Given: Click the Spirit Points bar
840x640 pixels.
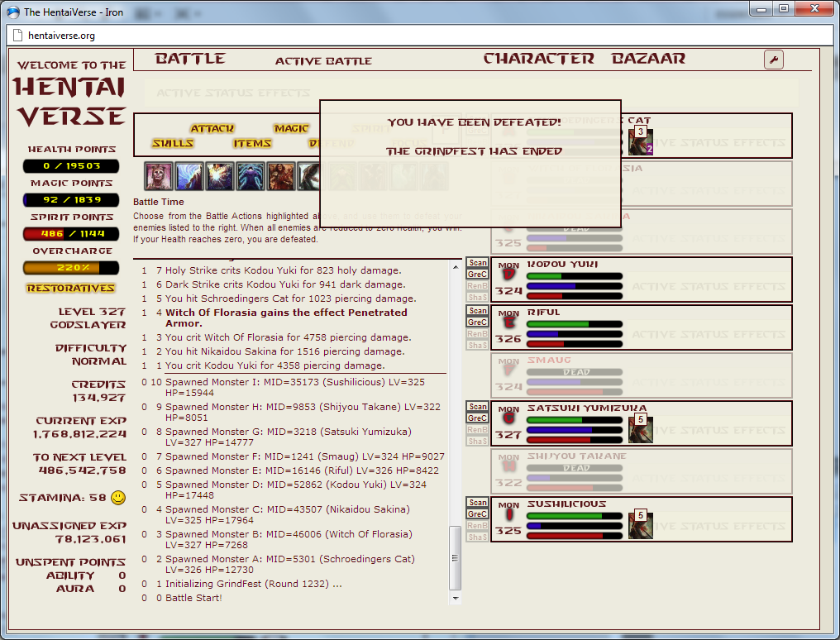Looking at the screenshot, I should tap(71, 233).
